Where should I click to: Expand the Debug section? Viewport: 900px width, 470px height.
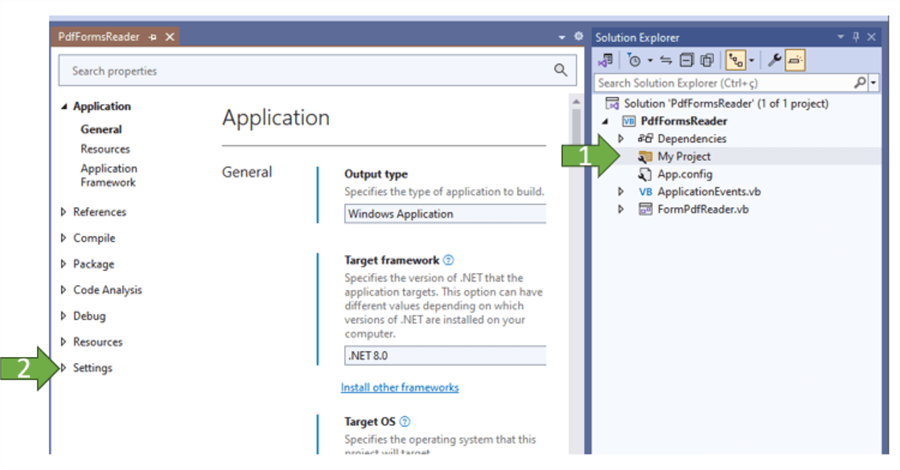(x=63, y=316)
